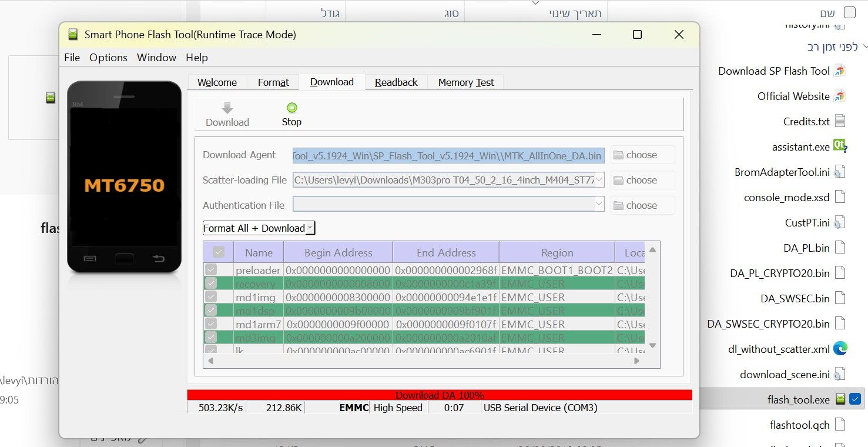Image resolution: width=868 pixels, height=447 pixels.
Task: Open the Window menu
Action: pyautogui.click(x=156, y=57)
